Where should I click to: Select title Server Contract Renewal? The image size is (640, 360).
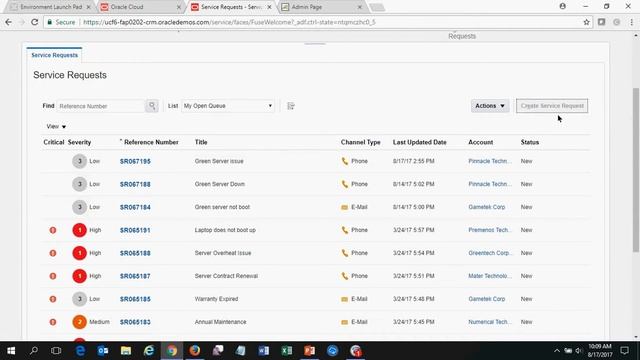point(226,276)
